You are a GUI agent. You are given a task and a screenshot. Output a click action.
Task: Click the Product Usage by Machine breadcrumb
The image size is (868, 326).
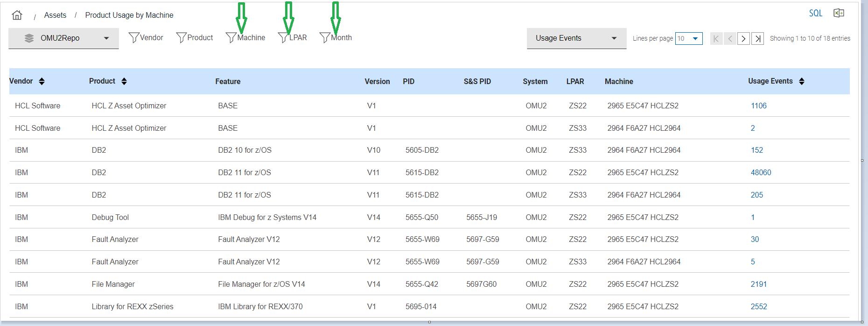[x=129, y=15]
